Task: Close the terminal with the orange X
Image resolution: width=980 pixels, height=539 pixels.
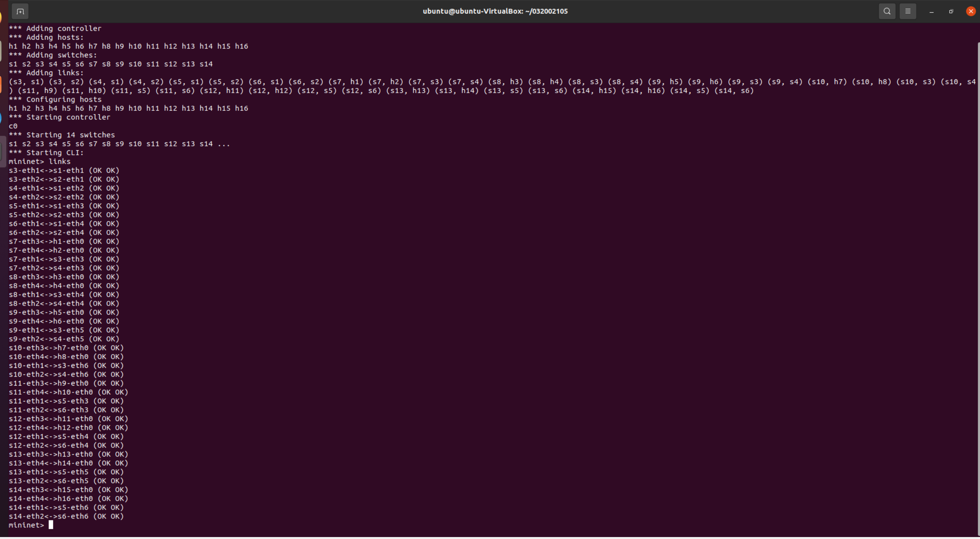Action: (971, 11)
